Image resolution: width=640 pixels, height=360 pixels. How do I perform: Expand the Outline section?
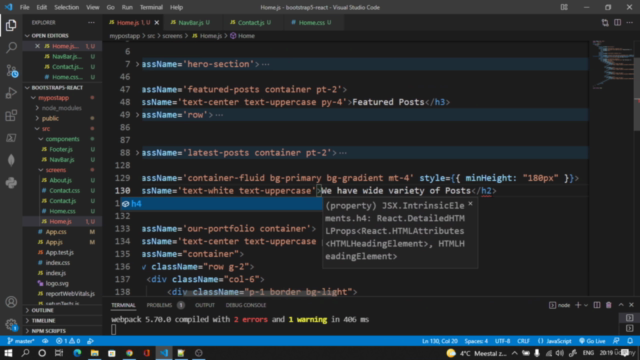(x=42, y=310)
